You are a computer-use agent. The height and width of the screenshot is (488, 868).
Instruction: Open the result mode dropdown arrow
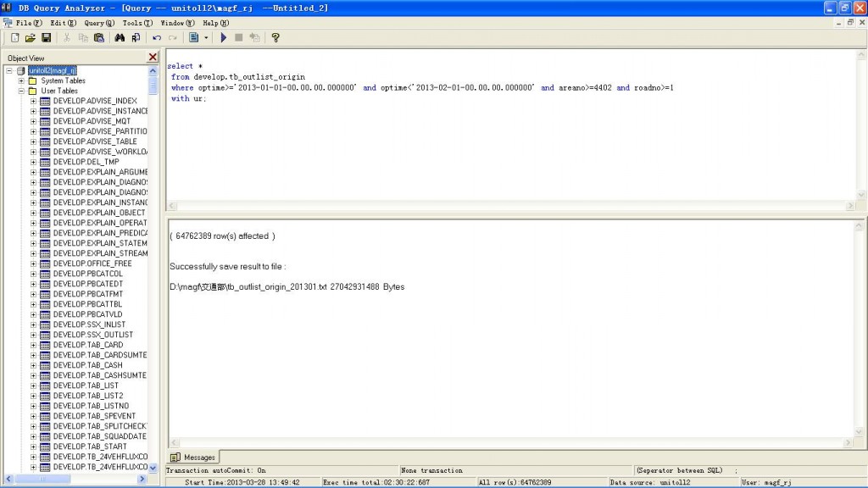[x=206, y=37]
